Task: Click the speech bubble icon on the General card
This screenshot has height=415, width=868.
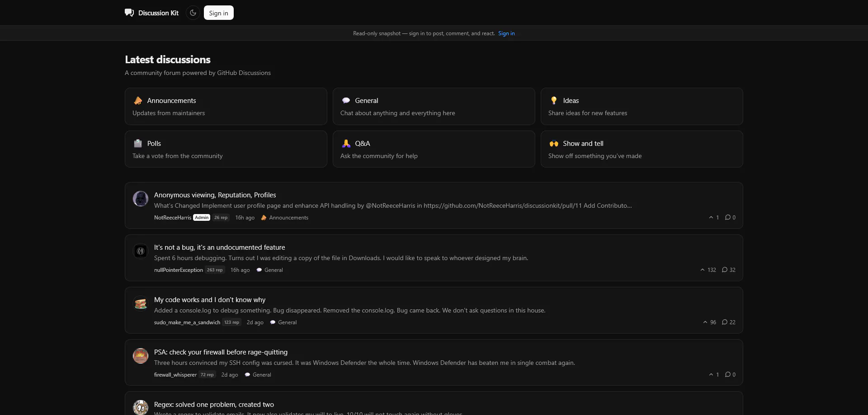Action: (x=346, y=100)
